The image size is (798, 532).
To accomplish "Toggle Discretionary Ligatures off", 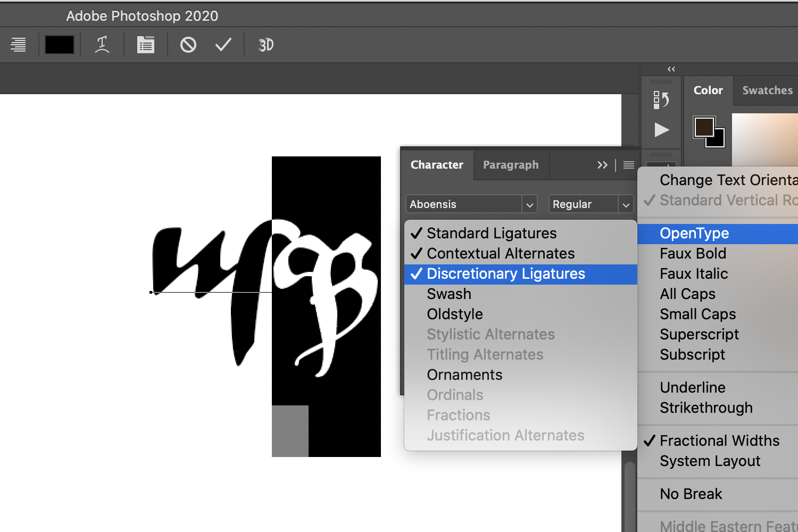I will 505,274.
